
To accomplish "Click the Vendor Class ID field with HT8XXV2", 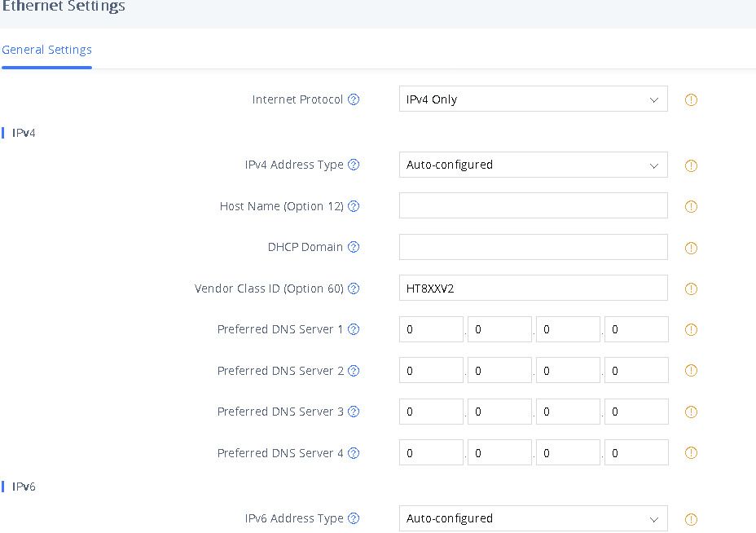I will (533, 288).
